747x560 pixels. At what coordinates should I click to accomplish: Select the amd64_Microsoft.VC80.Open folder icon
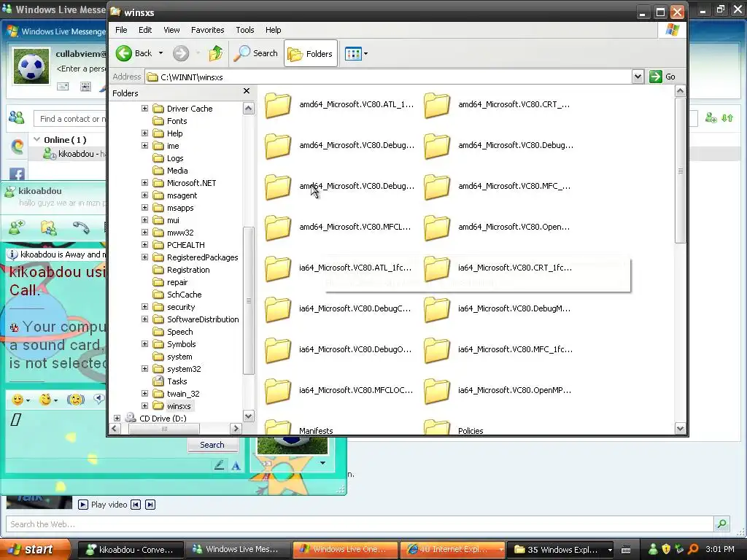(x=437, y=228)
